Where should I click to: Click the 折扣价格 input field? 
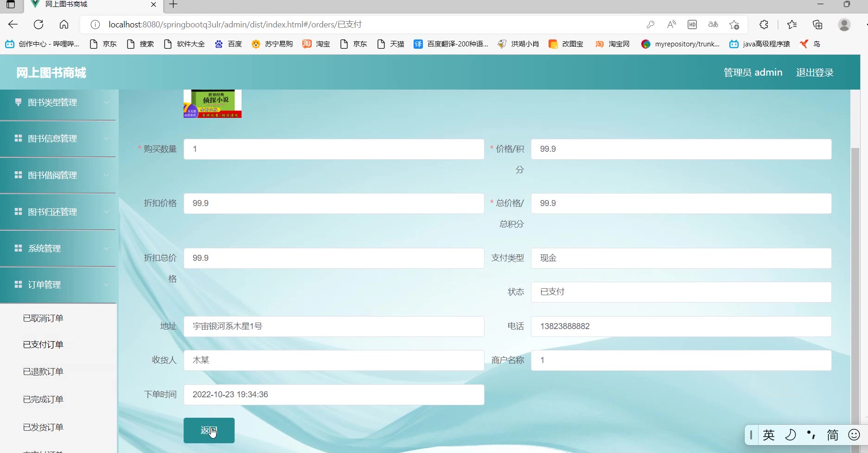coord(334,203)
